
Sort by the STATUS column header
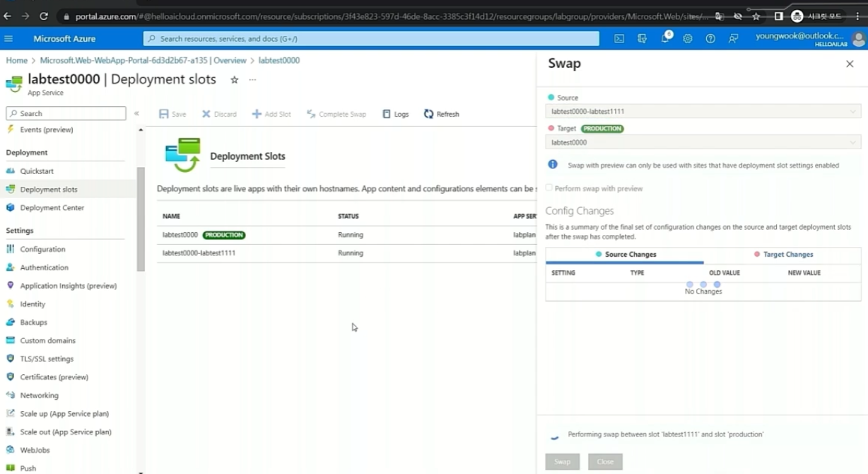tap(348, 216)
